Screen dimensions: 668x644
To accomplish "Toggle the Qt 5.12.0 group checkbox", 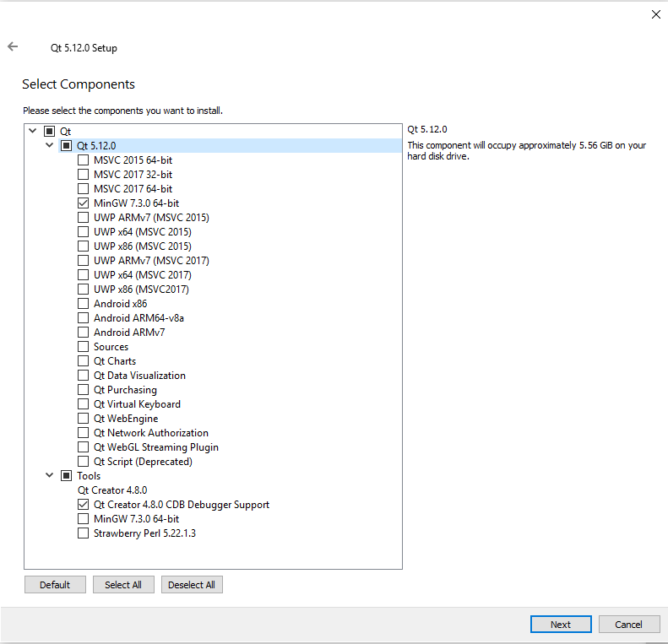I will click(x=66, y=146).
